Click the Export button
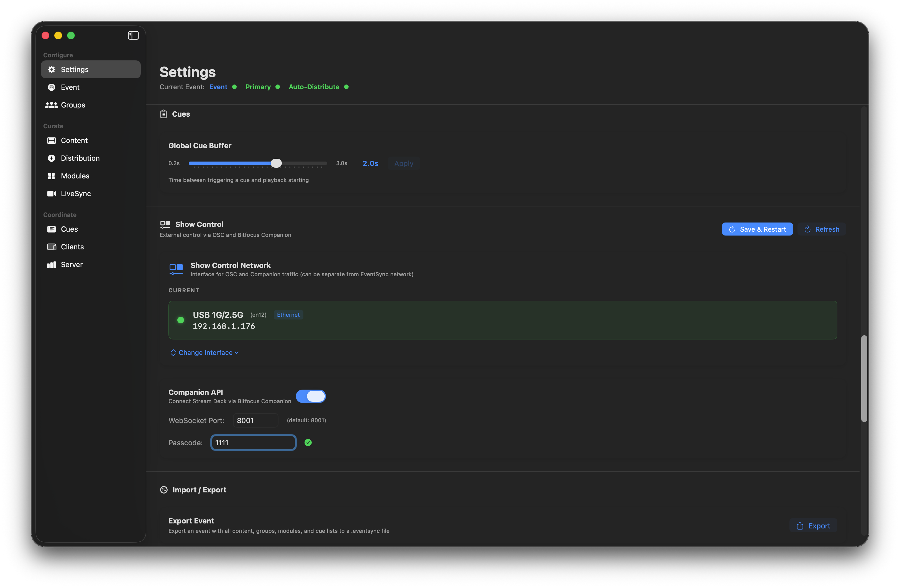 click(813, 526)
